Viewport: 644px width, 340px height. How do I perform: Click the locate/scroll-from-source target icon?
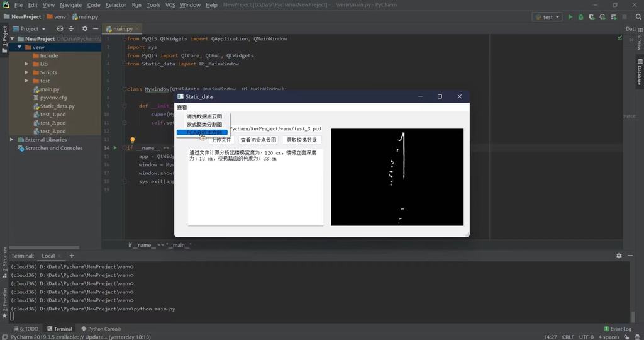click(60, 29)
